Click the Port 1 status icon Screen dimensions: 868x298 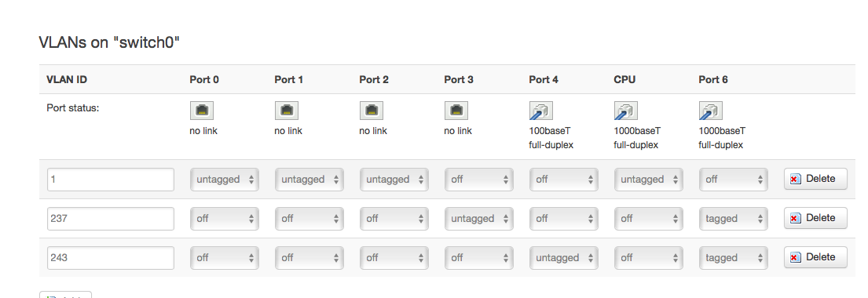(x=287, y=111)
